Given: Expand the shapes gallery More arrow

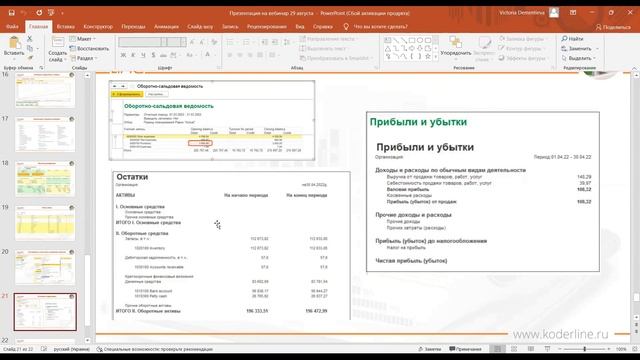Looking at the screenshot, I should 436,57.
